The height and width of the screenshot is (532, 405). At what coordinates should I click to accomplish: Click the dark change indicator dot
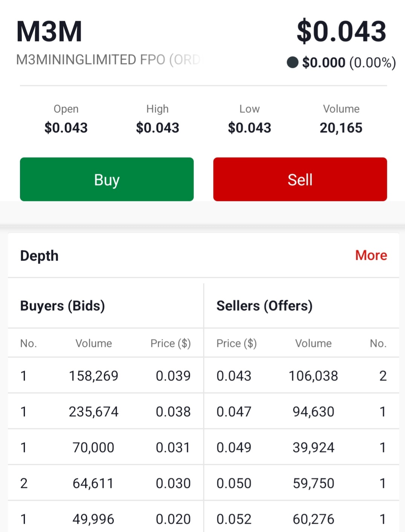click(293, 62)
